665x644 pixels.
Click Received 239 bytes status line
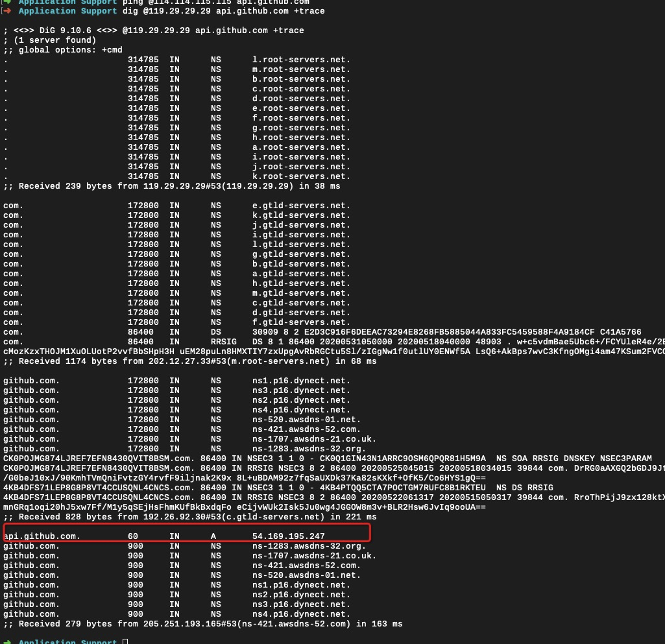click(172, 186)
